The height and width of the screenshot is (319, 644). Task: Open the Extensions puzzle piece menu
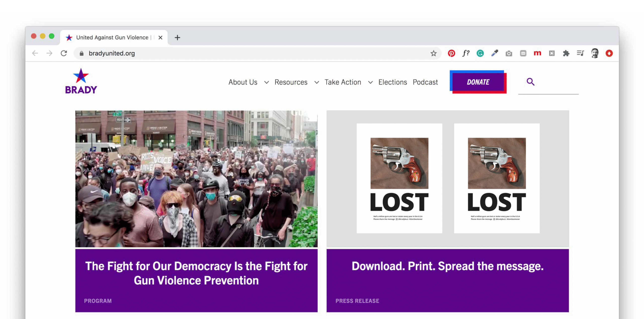point(566,53)
